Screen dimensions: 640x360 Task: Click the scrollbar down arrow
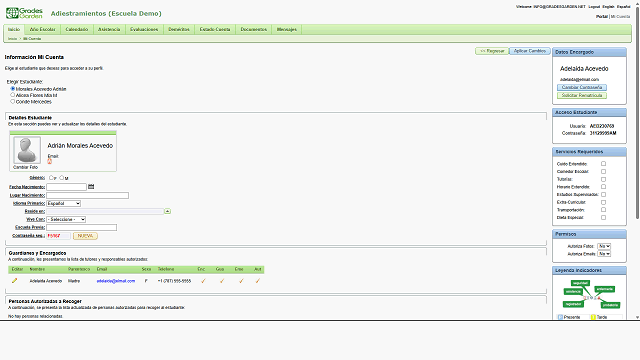tap(637, 317)
